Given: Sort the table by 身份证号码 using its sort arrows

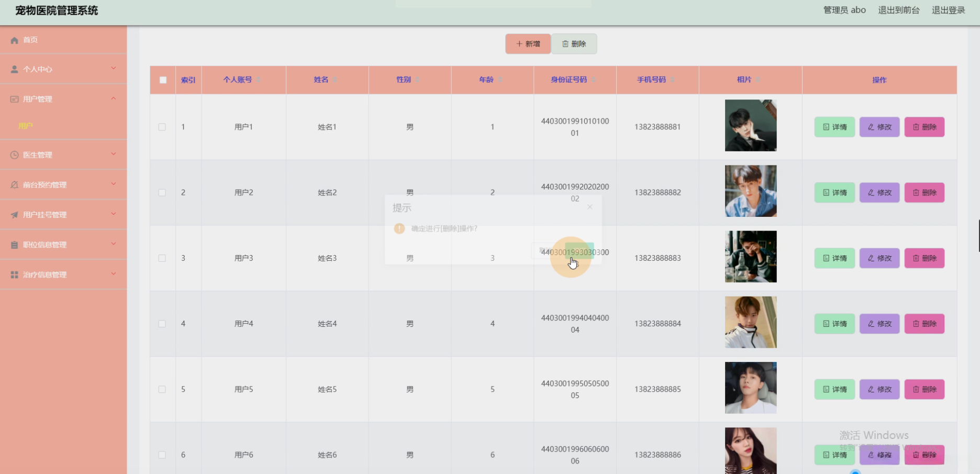Looking at the screenshot, I should pos(594,80).
